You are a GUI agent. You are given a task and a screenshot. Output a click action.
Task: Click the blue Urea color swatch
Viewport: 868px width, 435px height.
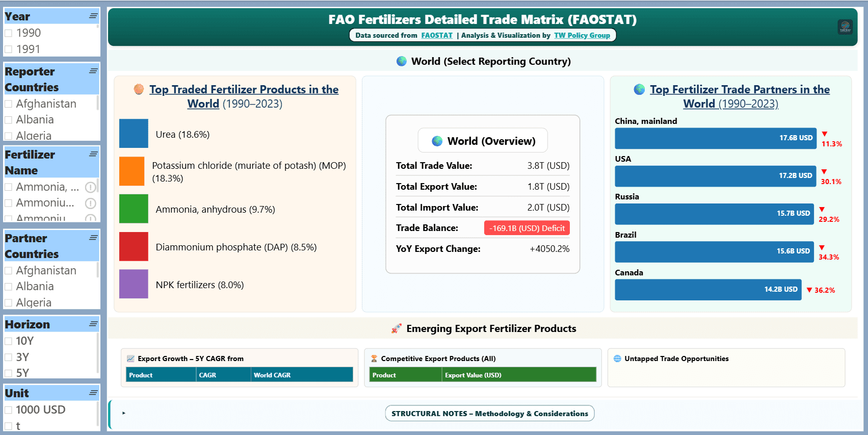[134, 134]
